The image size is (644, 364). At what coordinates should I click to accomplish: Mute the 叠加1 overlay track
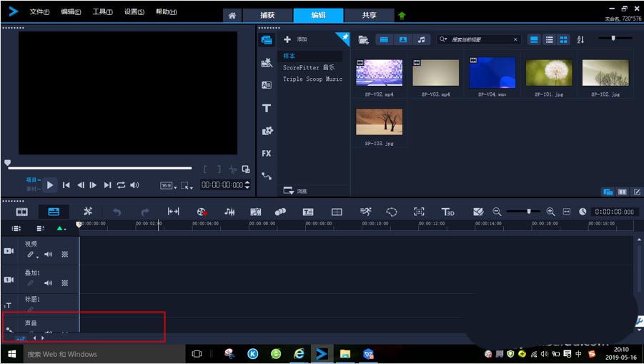click(x=49, y=283)
